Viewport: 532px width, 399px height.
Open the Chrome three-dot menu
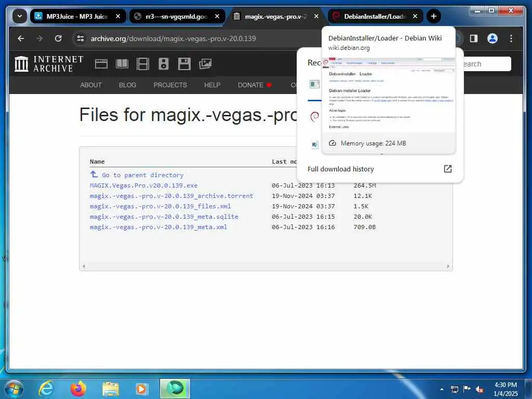tap(511, 38)
